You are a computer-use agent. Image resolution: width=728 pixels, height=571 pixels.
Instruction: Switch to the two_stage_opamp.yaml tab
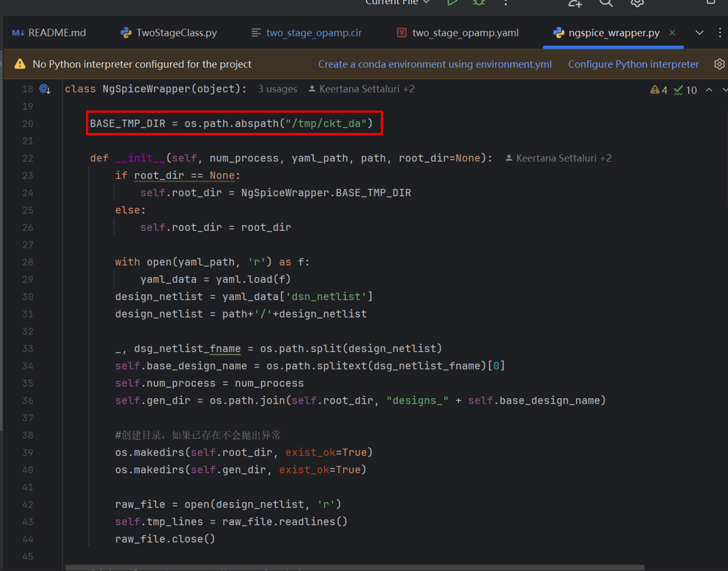[458, 33]
